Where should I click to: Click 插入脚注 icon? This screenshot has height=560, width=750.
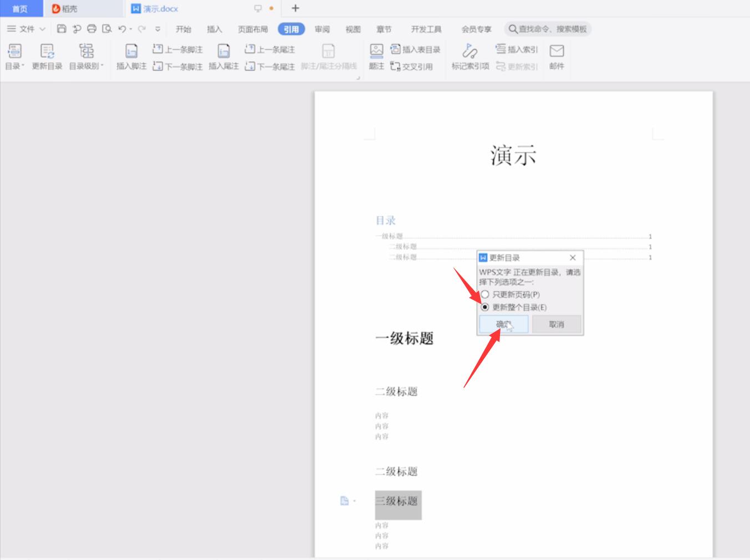[131, 57]
